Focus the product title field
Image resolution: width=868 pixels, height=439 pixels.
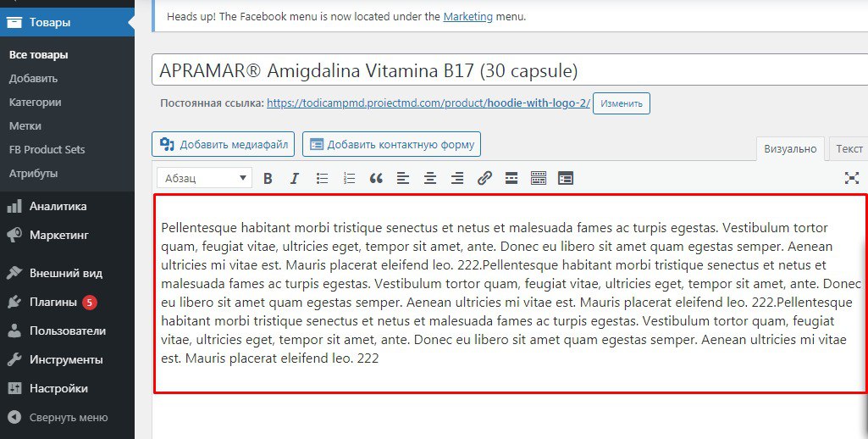[510, 69]
